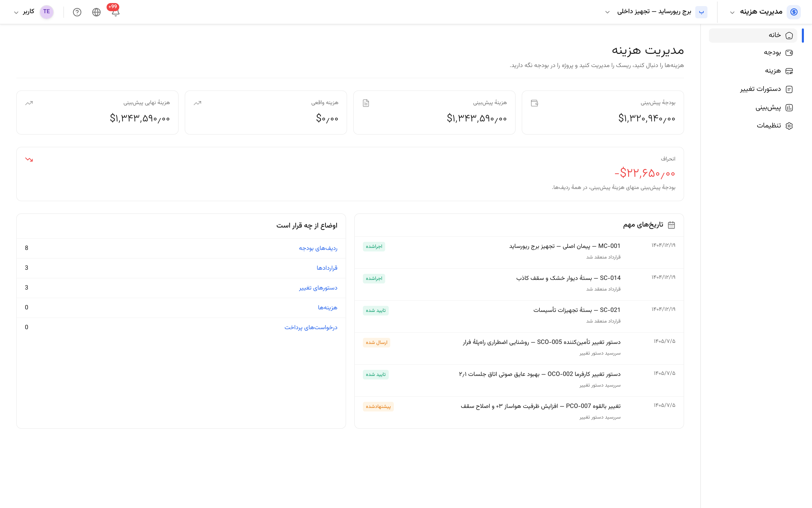Expand the project selector chevron for برج ریورساید

point(607,12)
